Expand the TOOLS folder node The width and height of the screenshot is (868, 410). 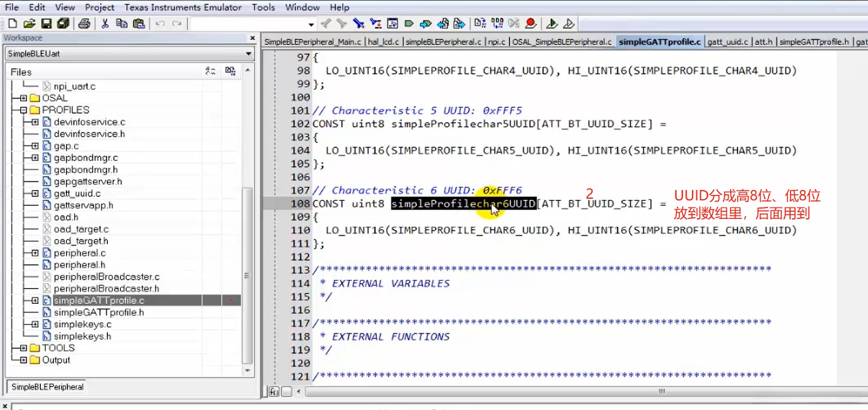(x=23, y=348)
